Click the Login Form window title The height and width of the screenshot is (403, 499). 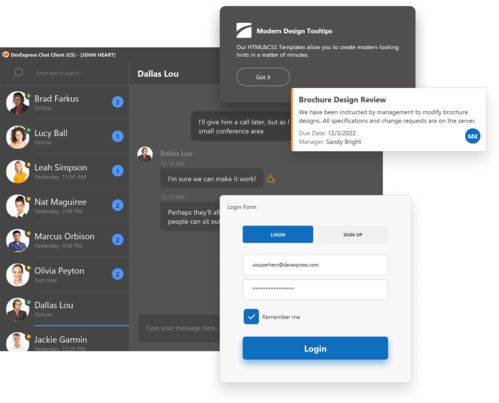(x=242, y=207)
